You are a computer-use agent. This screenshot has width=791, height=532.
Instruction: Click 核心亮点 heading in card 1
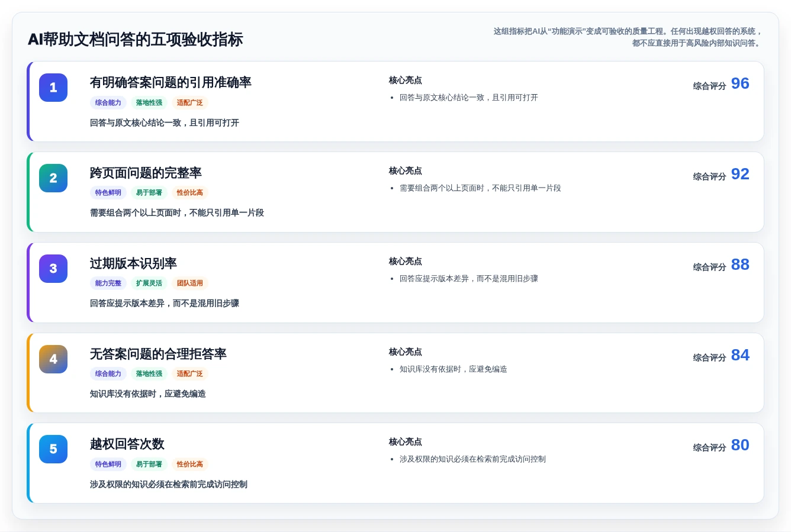click(406, 80)
